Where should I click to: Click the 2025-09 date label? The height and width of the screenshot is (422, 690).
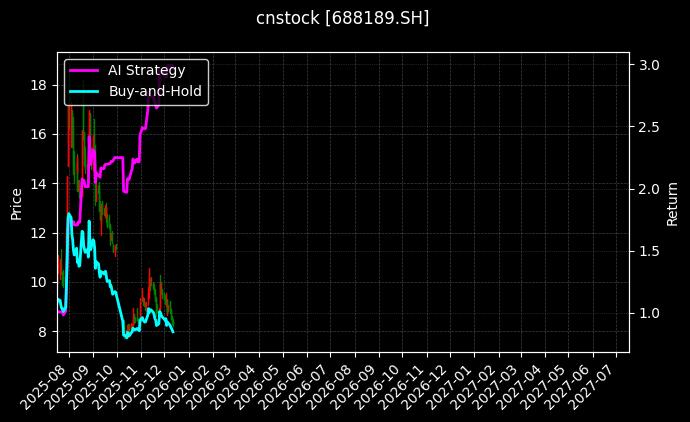(69, 387)
